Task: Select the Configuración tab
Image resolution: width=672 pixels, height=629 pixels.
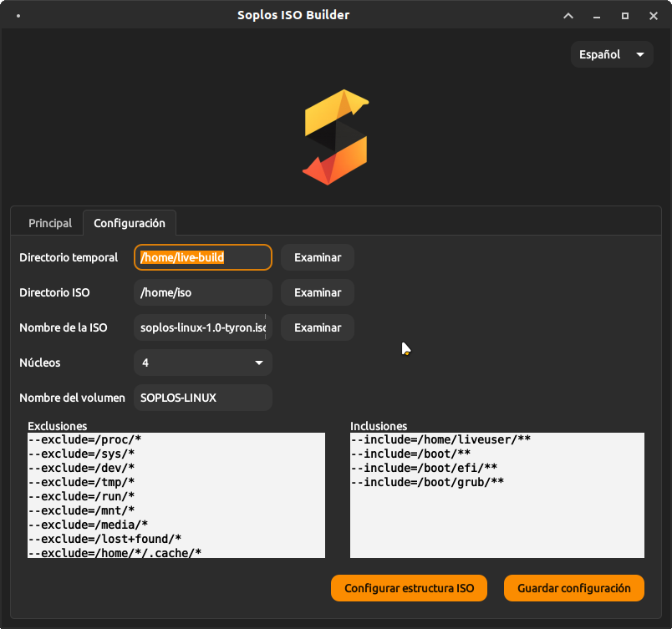Action: click(x=130, y=223)
